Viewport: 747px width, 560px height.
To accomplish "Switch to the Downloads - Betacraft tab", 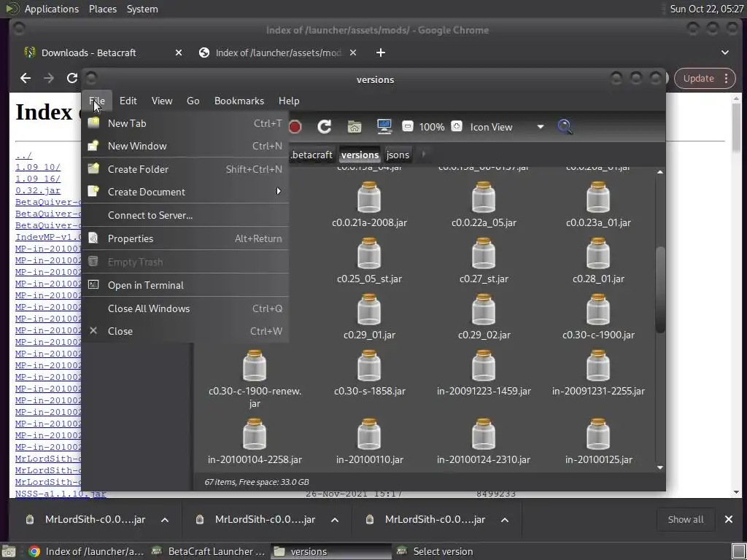I will (89, 52).
